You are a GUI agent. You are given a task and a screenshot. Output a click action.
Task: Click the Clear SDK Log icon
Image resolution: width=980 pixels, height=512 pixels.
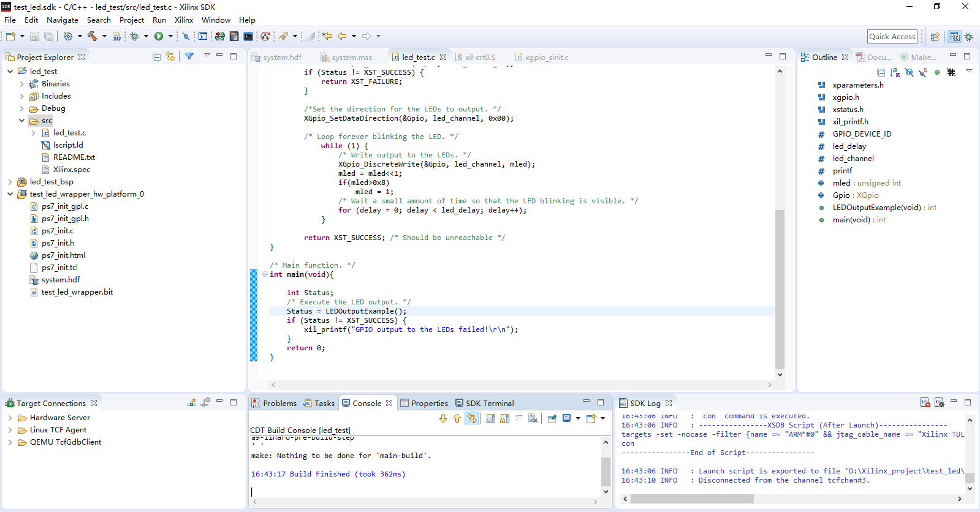pos(925,402)
